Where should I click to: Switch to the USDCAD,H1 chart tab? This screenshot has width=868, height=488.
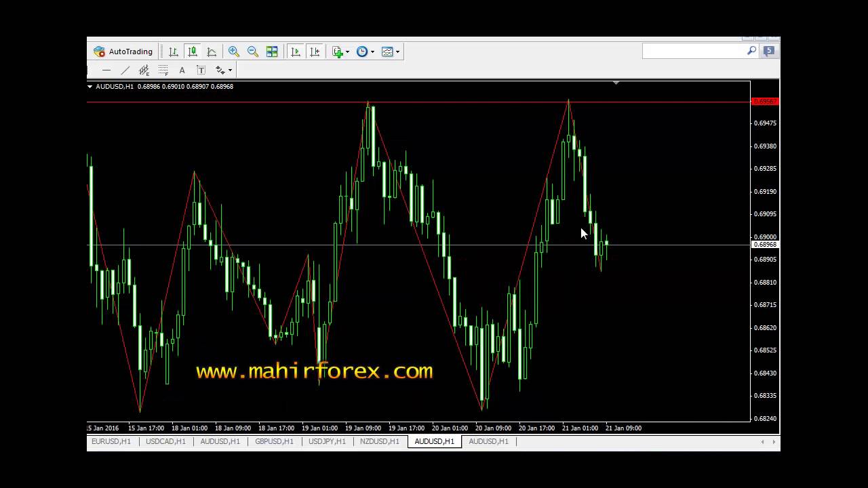tap(165, 441)
